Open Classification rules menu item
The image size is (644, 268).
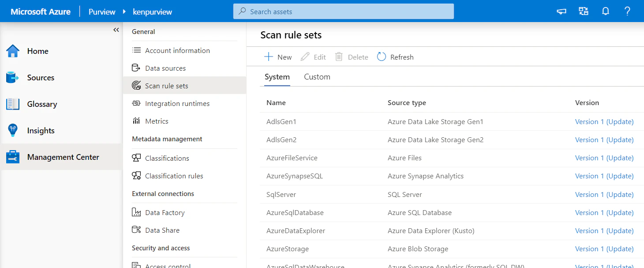pos(184,176)
